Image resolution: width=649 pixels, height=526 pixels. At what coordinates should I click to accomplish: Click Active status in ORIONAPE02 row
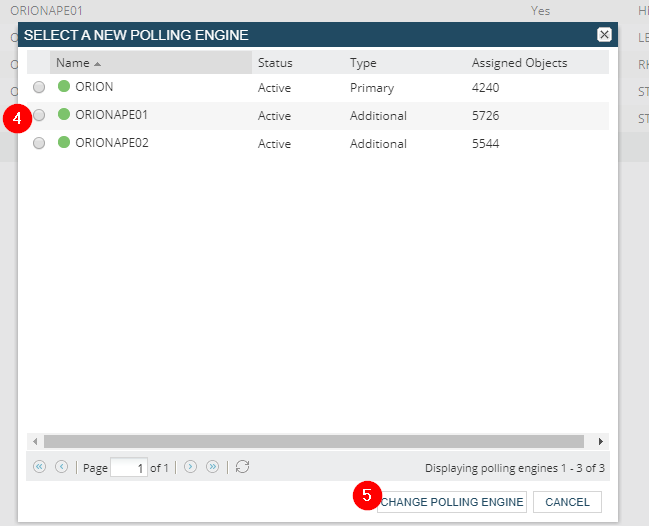[274, 144]
